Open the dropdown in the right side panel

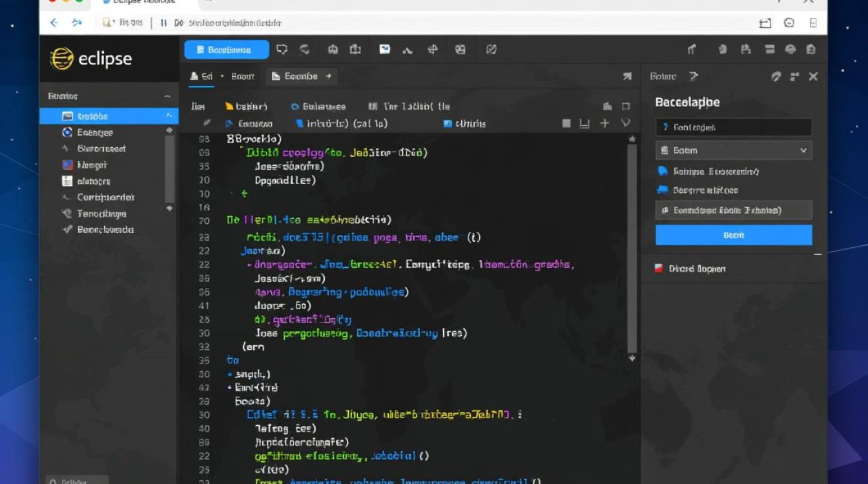click(734, 150)
